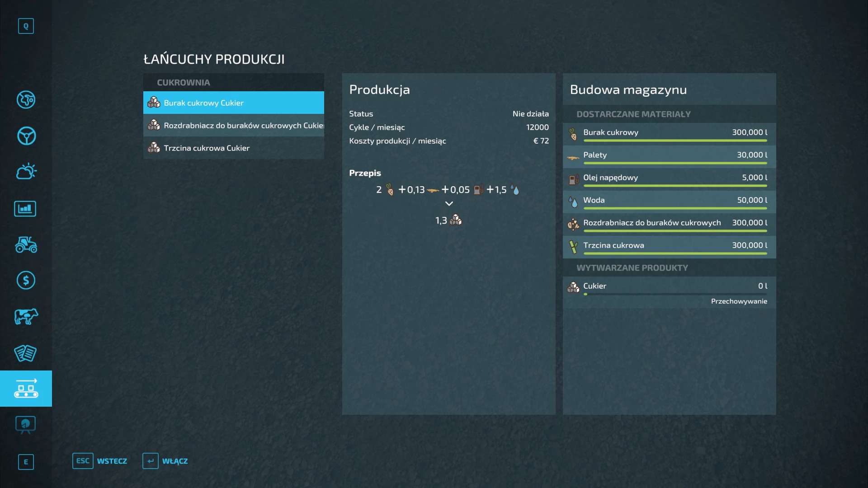Open the steering wheel menu icon
The image size is (868, 488).
click(x=26, y=136)
